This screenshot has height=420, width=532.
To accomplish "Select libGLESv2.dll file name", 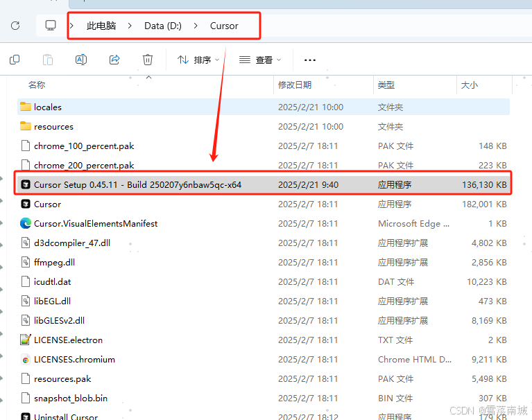I will 60,321.
